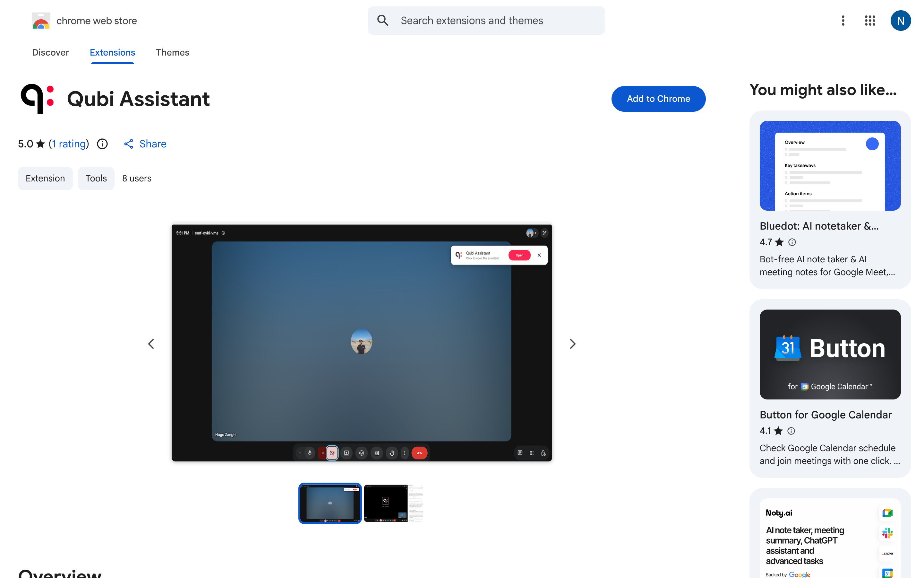Switch to the Extensions tab

(112, 52)
